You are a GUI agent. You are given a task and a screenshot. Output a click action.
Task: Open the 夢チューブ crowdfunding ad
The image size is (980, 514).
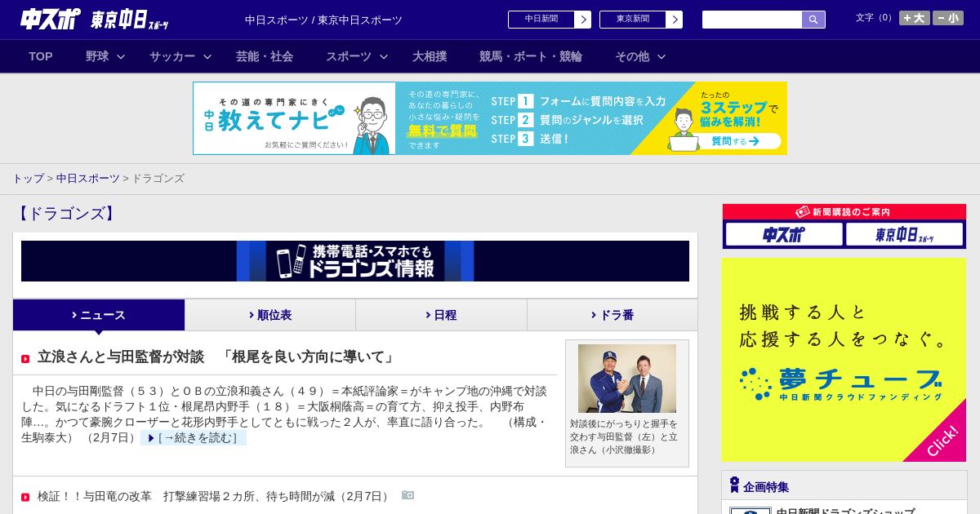844,360
